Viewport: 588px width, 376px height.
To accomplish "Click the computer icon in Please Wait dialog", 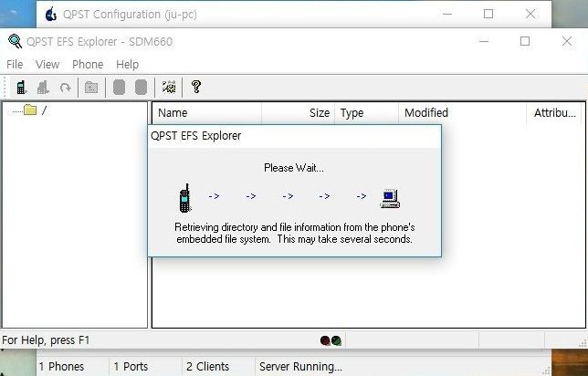I will point(390,199).
